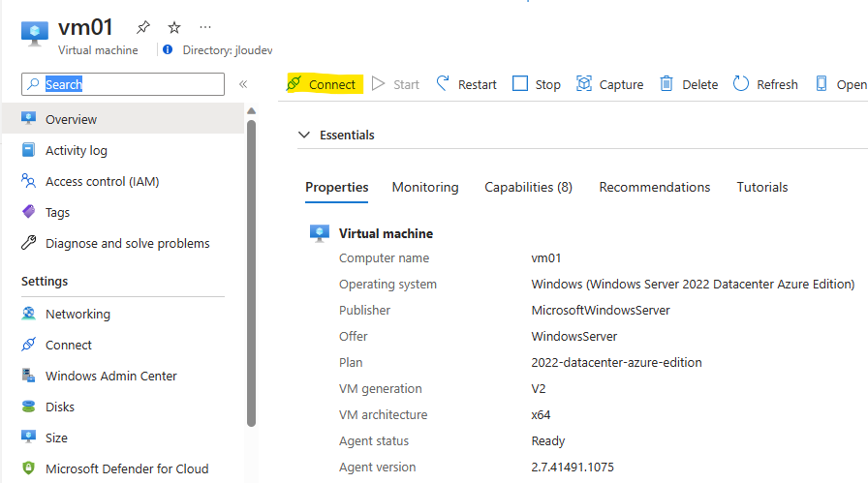Select the VM architecture value x64
Screen dimensions: 868x483
[541, 415]
